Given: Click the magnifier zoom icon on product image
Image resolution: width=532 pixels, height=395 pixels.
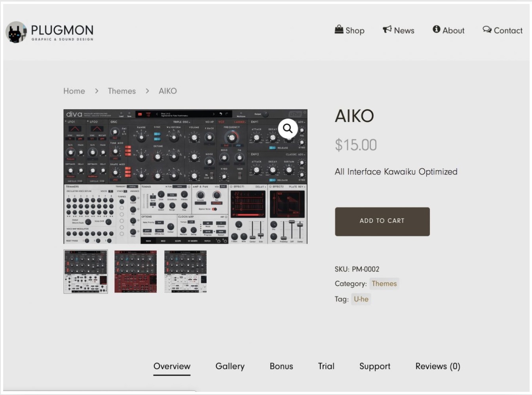Looking at the screenshot, I should click(288, 129).
